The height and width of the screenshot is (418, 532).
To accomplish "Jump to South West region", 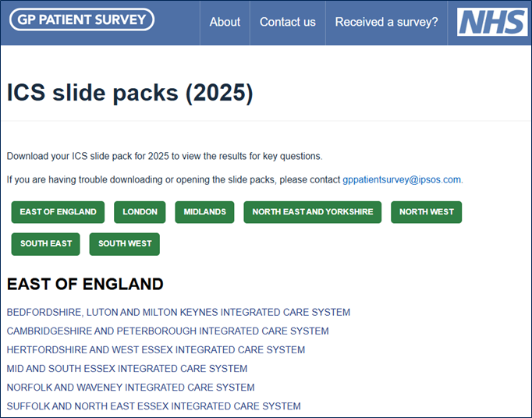I will [125, 244].
